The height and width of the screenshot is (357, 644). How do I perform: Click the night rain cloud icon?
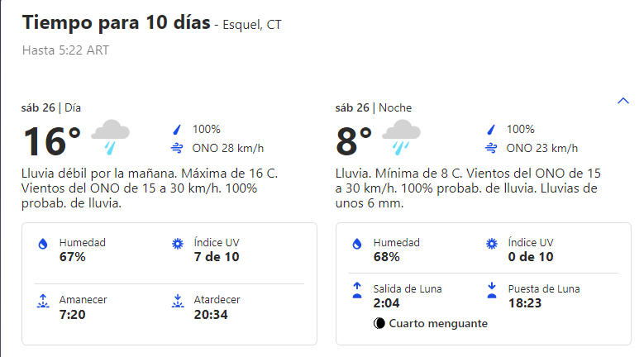pyautogui.click(x=402, y=137)
